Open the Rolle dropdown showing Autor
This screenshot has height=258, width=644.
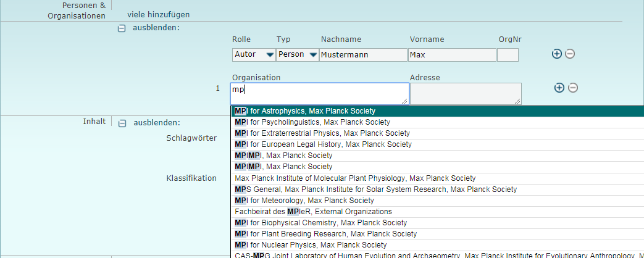tap(254, 54)
